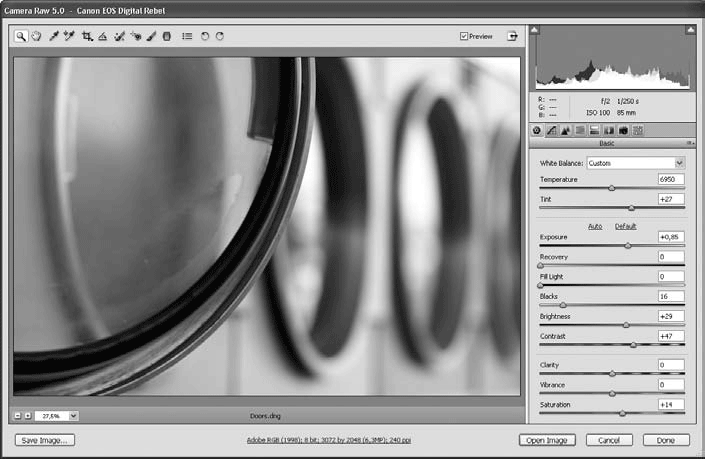The width and height of the screenshot is (705, 459).
Task: Select the Hand tool
Action: 34,36
